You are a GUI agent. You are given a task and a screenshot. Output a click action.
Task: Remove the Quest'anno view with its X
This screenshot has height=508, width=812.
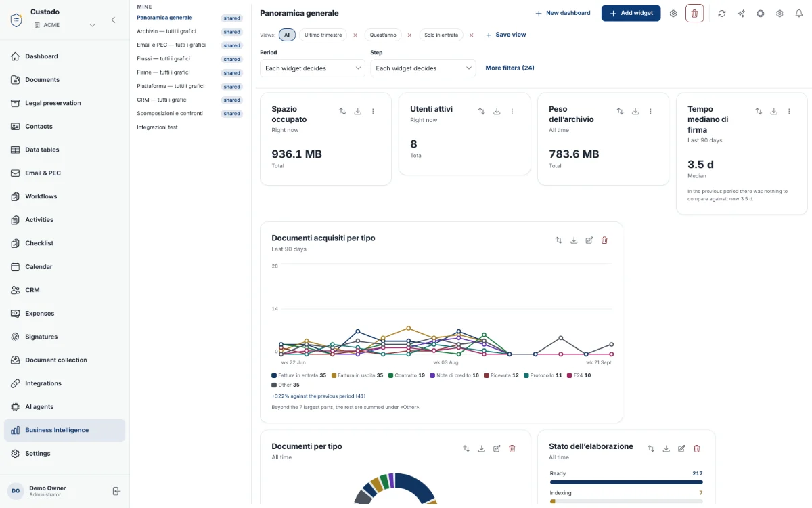pos(409,35)
